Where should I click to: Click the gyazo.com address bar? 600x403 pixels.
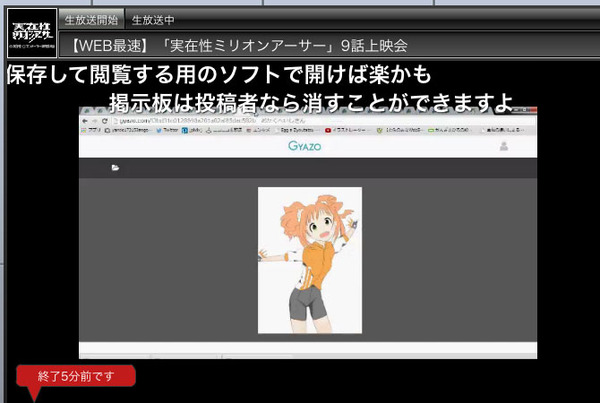tap(323, 121)
